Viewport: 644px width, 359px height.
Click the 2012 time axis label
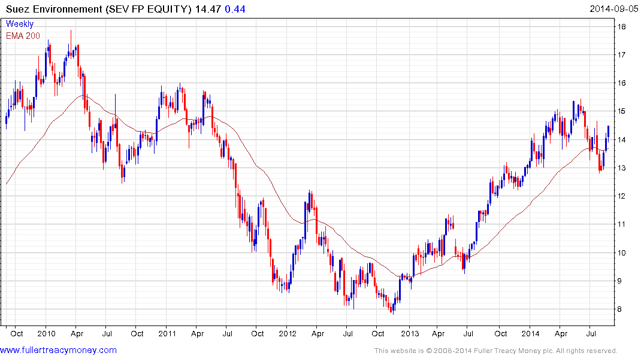pos(288,333)
